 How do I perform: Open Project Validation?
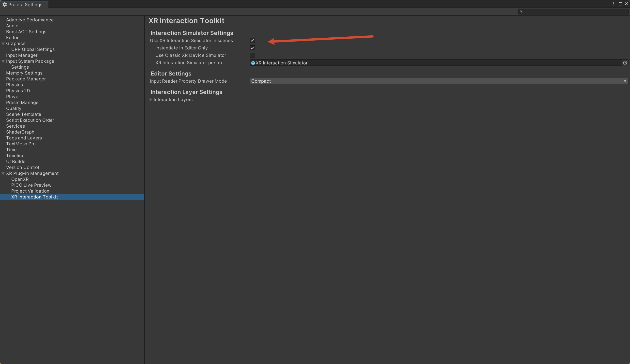pyautogui.click(x=30, y=191)
